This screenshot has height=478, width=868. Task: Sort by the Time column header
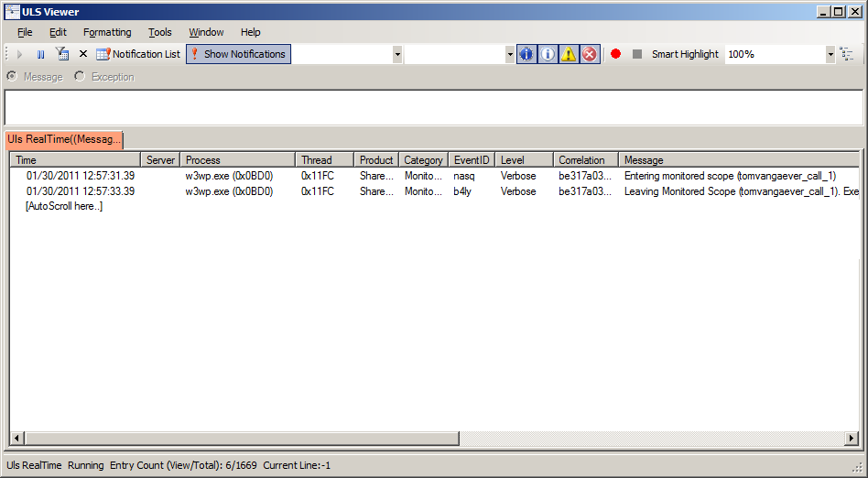75,160
